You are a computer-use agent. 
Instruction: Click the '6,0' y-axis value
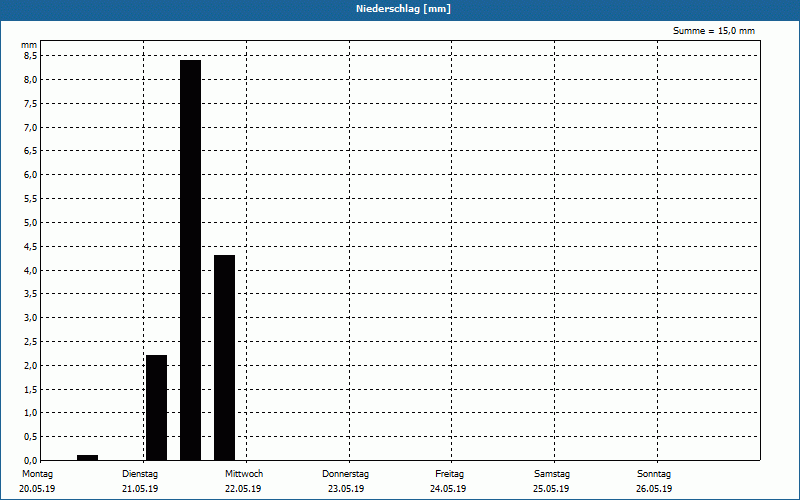31,175
